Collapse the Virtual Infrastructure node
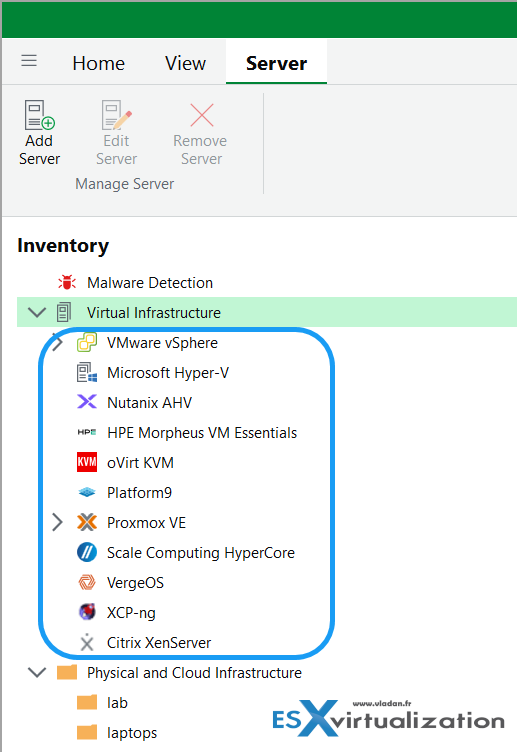 coord(37,313)
